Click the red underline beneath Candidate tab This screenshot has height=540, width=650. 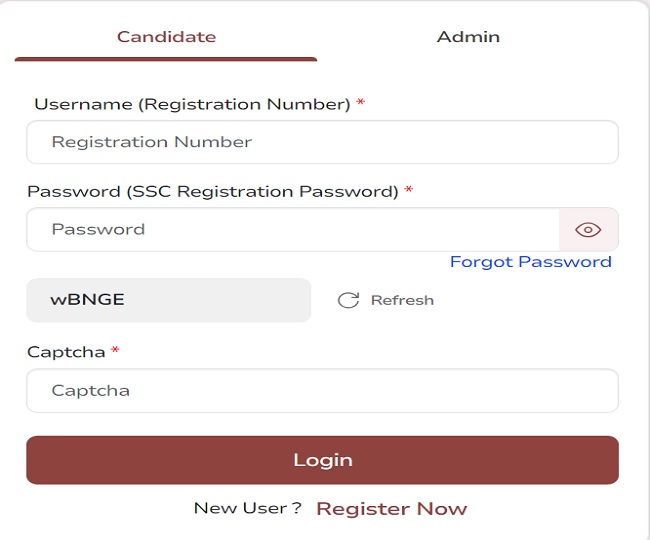click(166, 59)
